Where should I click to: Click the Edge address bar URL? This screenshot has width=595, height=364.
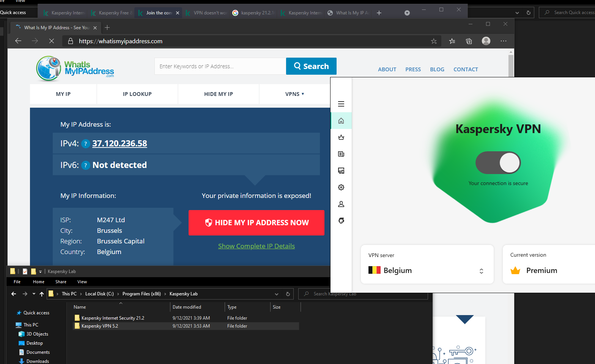pos(121,41)
